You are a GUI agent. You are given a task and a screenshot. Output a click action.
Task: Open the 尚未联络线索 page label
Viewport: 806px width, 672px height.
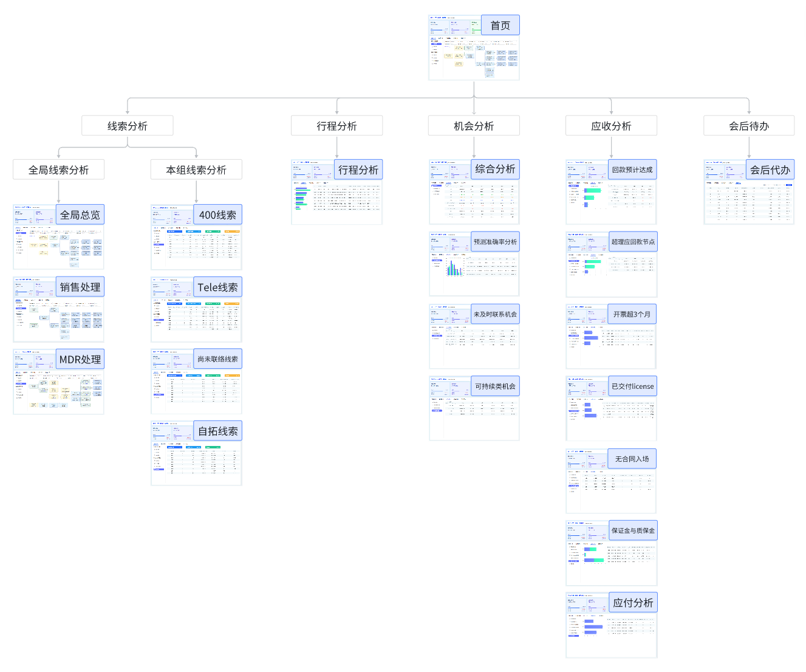pyautogui.click(x=217, y=359)
